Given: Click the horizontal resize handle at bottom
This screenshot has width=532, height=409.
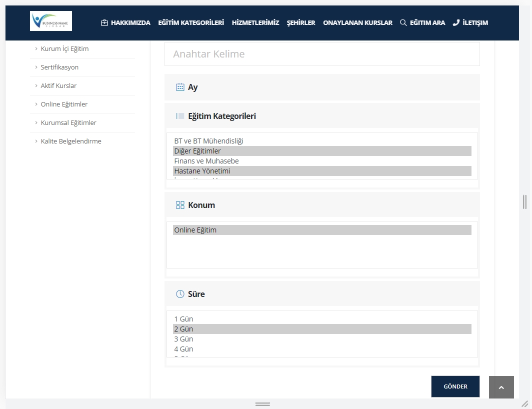Looking at the screenshot, I should pos(262,404).
